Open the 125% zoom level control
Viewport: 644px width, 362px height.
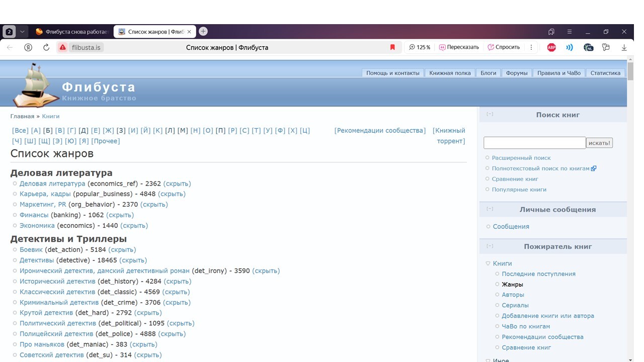pos(420,47)
